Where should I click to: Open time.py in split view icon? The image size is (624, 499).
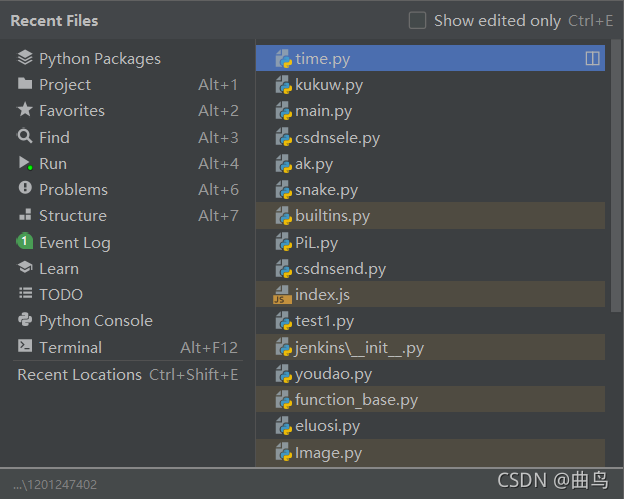tap(592, 58)
